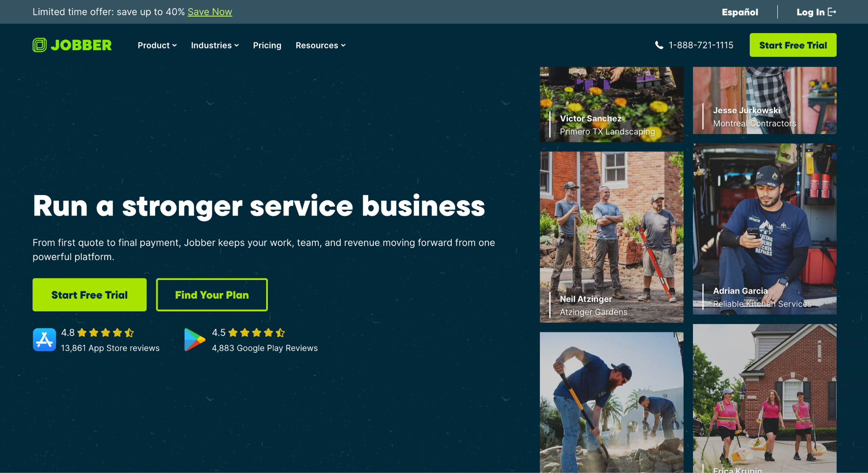The width and height of the screenshot is (868, 473).
Task: Click the Jobber logo icon
Action: point(39,45)
